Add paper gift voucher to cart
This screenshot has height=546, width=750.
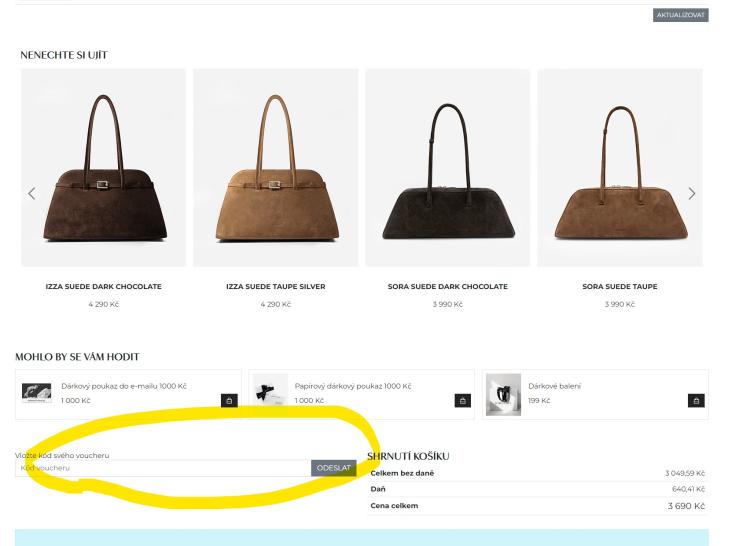pos(463,401)
